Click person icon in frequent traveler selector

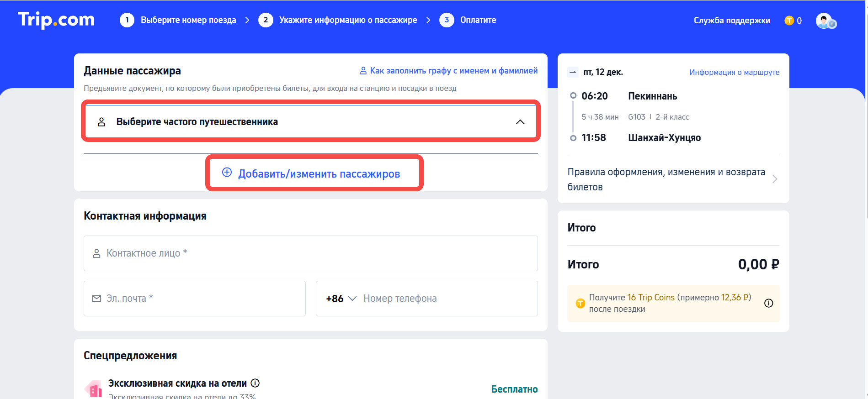[101, 122]
